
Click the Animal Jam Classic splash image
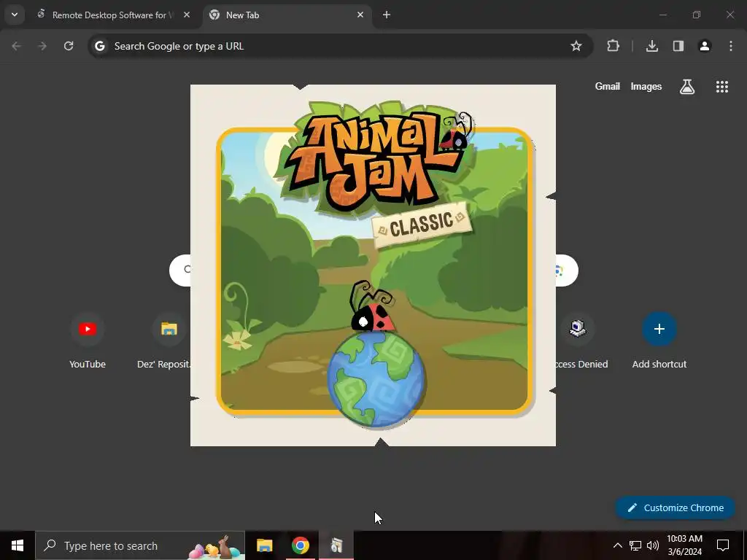(373, 265)
